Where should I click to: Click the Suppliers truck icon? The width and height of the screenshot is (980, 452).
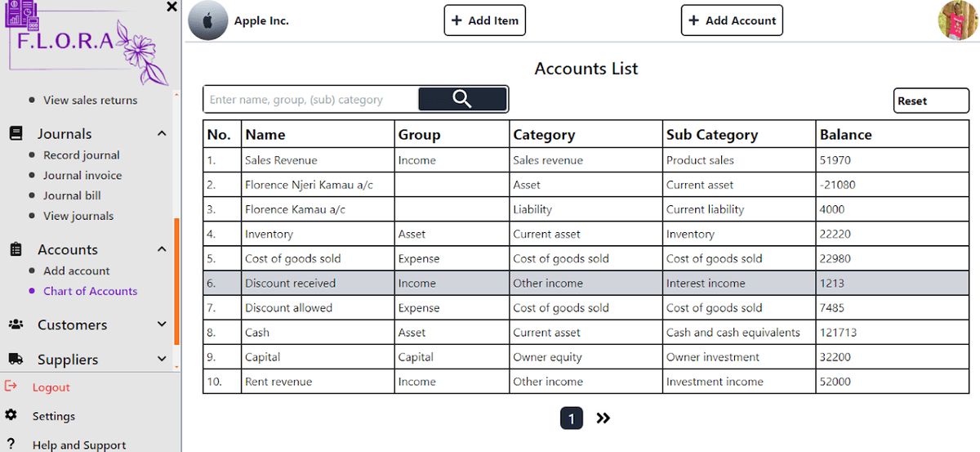[16, 359]
